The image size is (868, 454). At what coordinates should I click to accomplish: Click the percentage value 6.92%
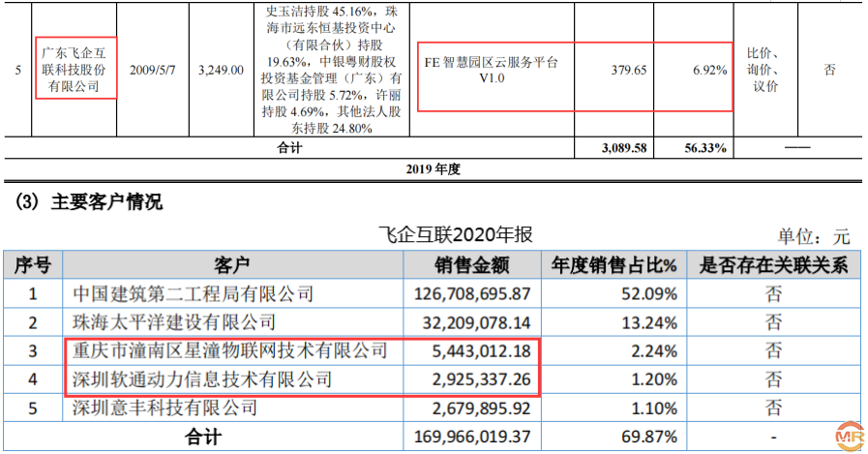coord(709,70)
